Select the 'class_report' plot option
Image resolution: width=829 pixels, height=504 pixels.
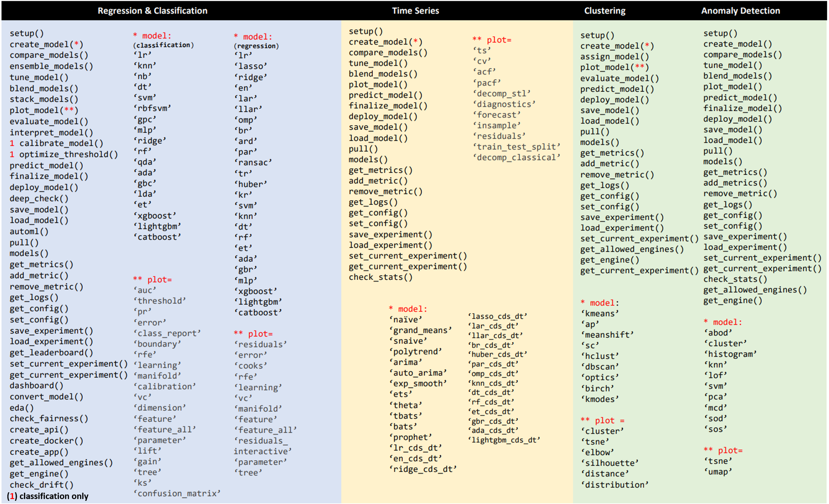pyautogui.click(x=167, y=333)
